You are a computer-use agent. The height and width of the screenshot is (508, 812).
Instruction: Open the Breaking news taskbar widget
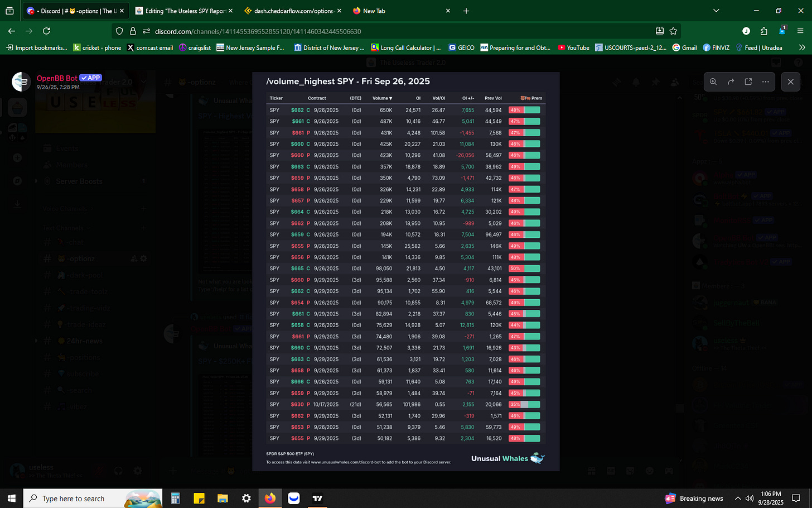pyautogui.click(x=694, y=499)
